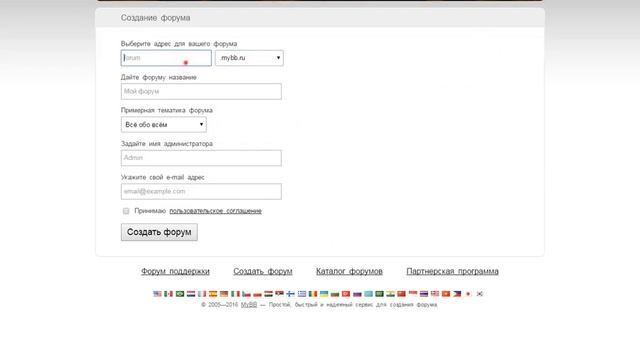This screenshot has width=640, height=360.
Task: Select the Czech Republic flag language
Action: (x=247, y=294)
